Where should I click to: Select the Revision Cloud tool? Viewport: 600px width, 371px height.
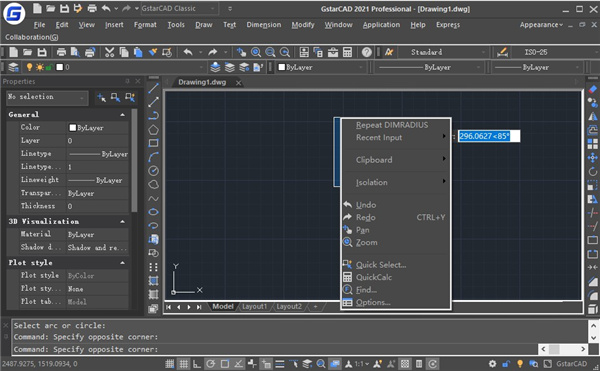(x=153, y=184)
